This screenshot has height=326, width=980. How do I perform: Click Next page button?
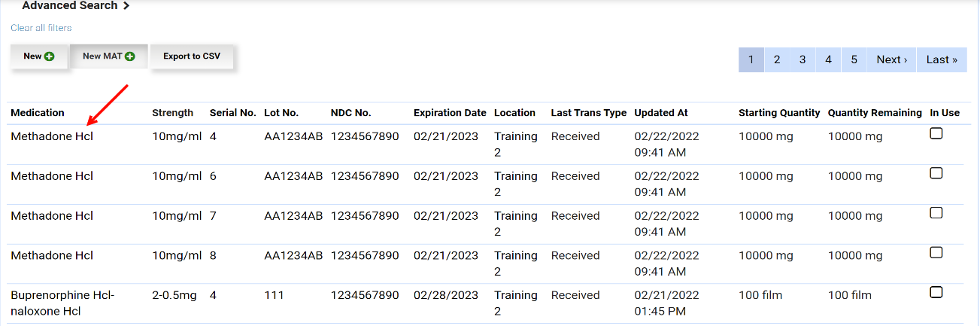tap(891, 59)
